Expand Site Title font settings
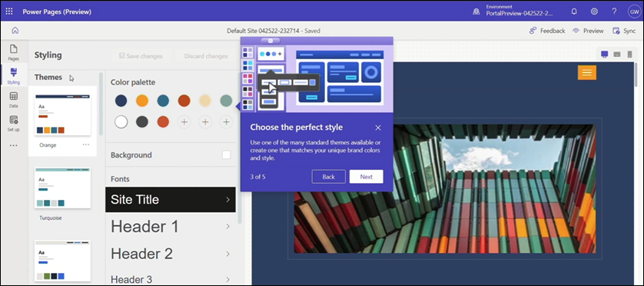Viewport: 644px width, 286px height. pyautogui.click(x=171, y=200)
